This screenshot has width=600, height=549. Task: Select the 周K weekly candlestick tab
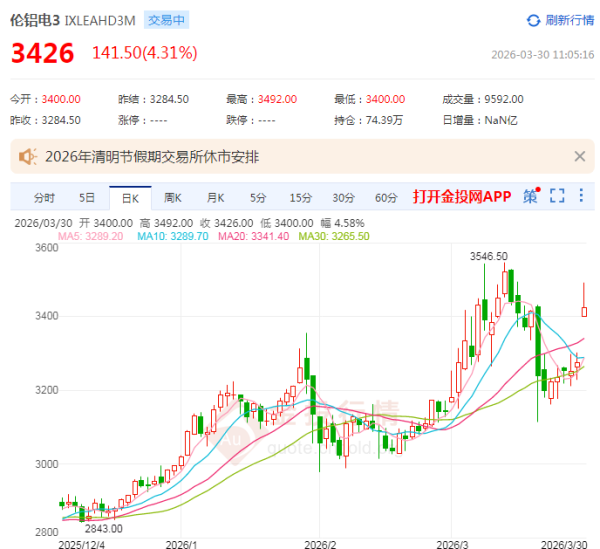click(x=173, y=198)
